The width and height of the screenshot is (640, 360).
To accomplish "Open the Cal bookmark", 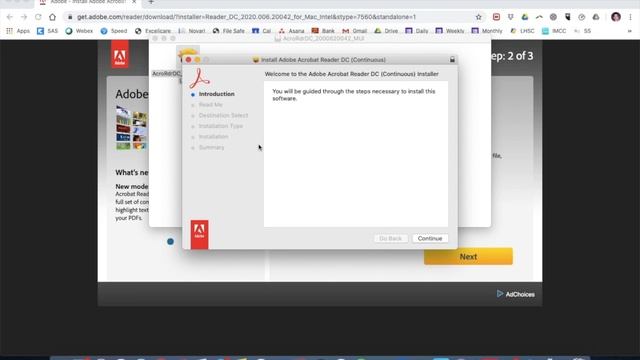I will pos(262,31).
